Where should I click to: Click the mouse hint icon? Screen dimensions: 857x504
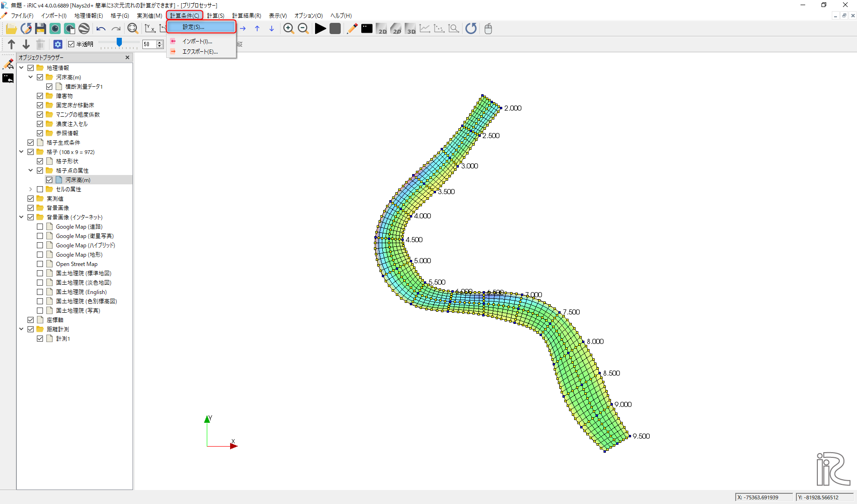(488, 29)
